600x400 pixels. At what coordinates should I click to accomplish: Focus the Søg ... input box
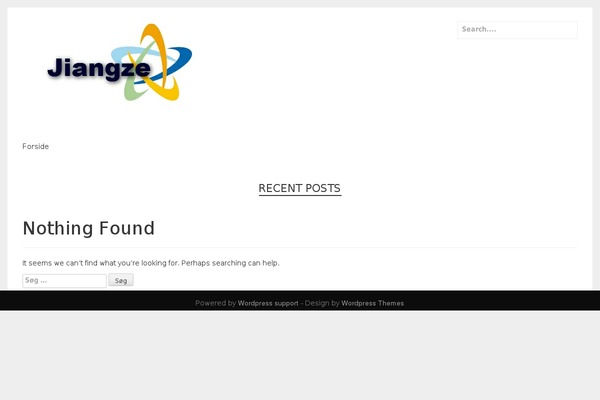coord(64,281)
